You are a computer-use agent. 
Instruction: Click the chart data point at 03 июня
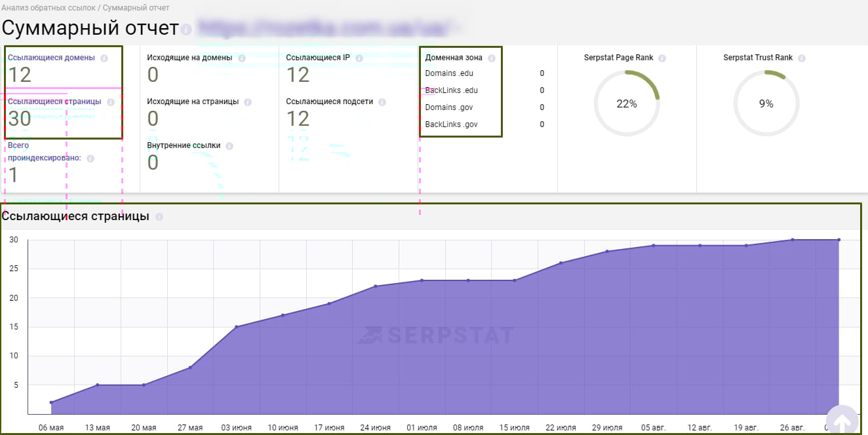[237, 326]
